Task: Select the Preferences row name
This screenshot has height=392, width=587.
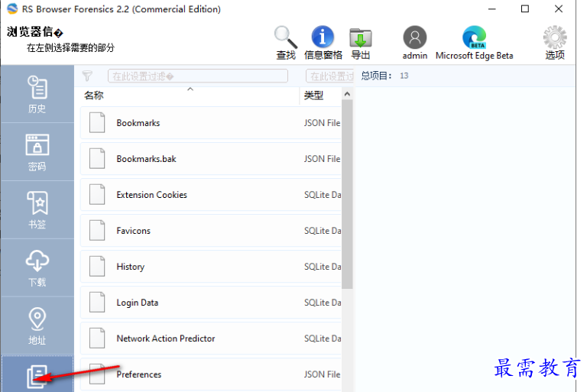Action: [138, 374]
